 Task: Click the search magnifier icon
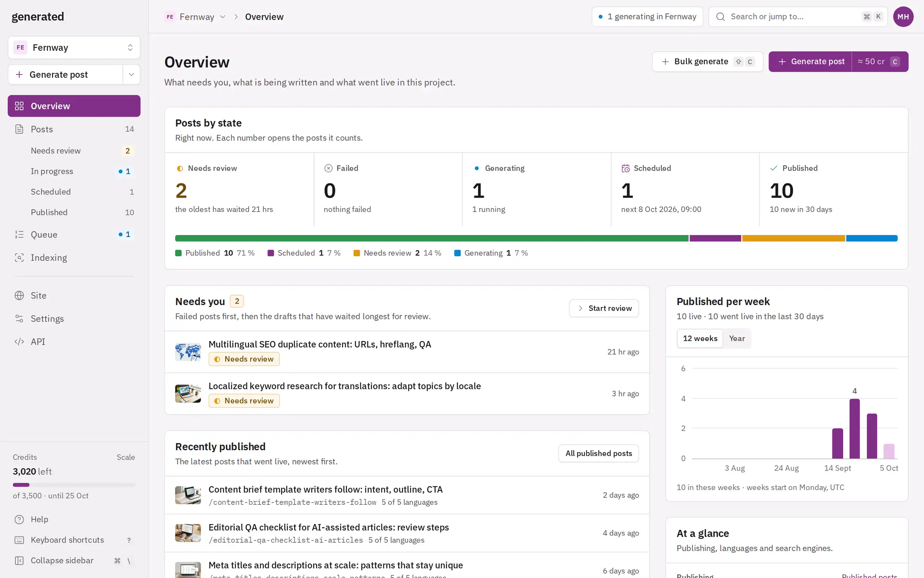click(720, 17)
